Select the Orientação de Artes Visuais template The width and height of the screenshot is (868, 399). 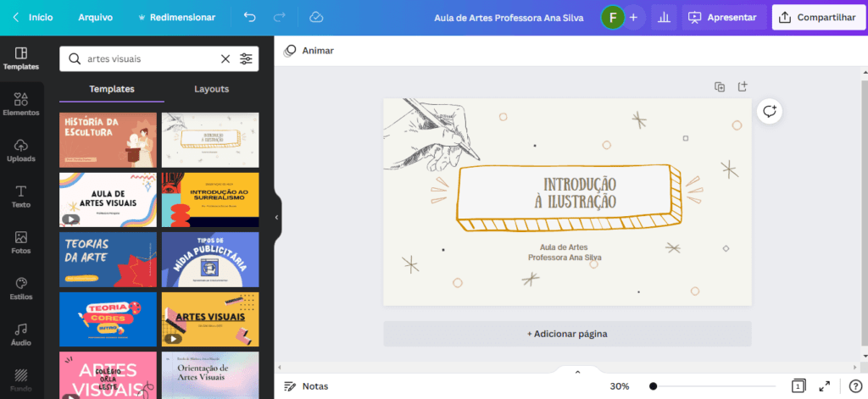pos(210,375)
